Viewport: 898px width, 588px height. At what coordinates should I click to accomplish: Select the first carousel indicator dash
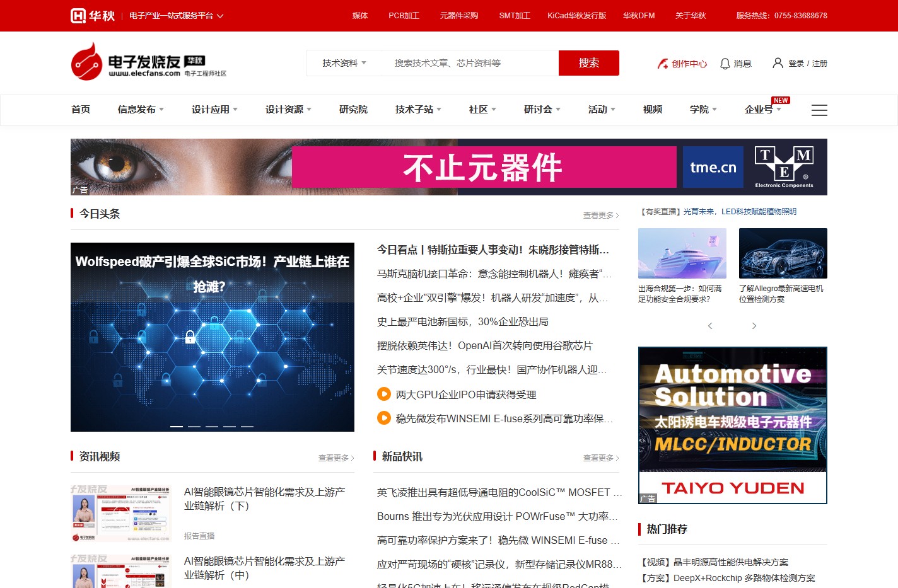click(177, 427)
